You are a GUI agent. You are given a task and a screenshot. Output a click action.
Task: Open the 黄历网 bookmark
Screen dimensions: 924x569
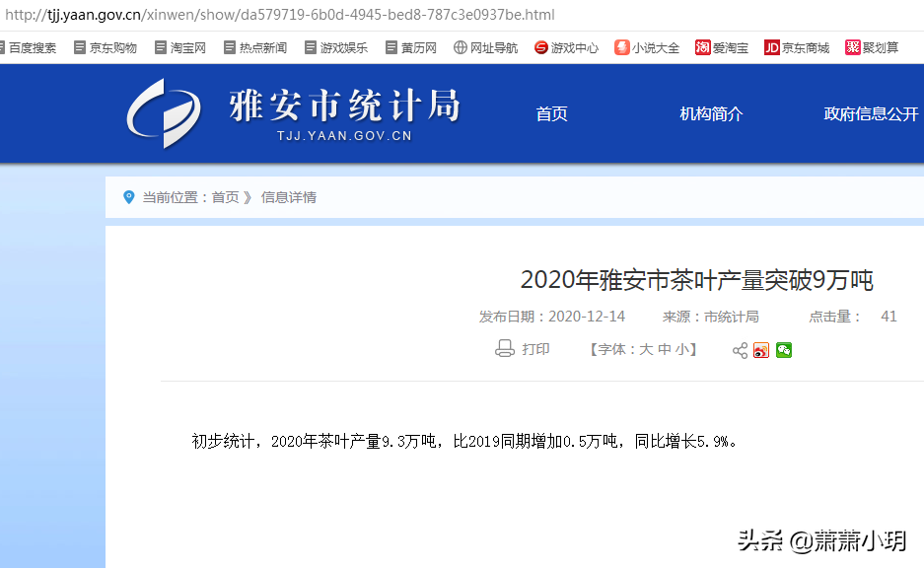[411, 47]
